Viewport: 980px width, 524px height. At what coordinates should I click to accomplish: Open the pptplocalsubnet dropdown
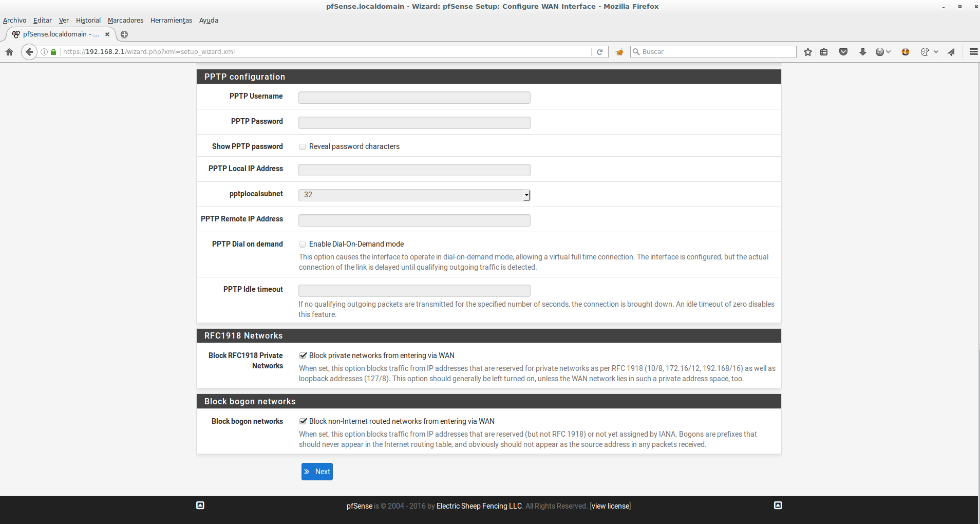pos(414,195)
